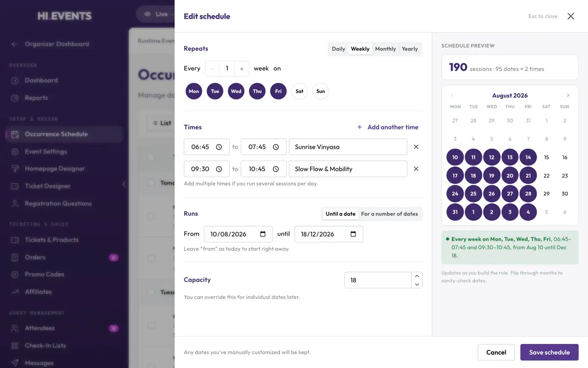Click the week interval value 1
This screenshot has width=588, height=368.
tap(227, 69)
